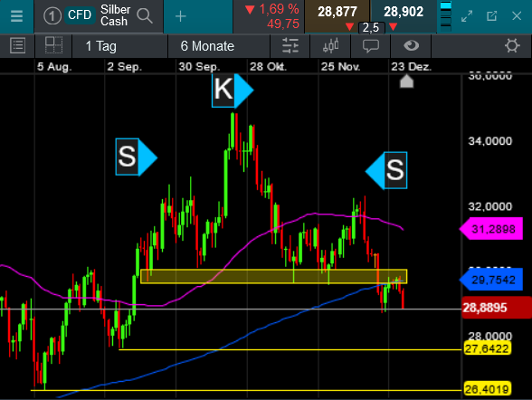Toggle visibility with the eye icon

411,45
